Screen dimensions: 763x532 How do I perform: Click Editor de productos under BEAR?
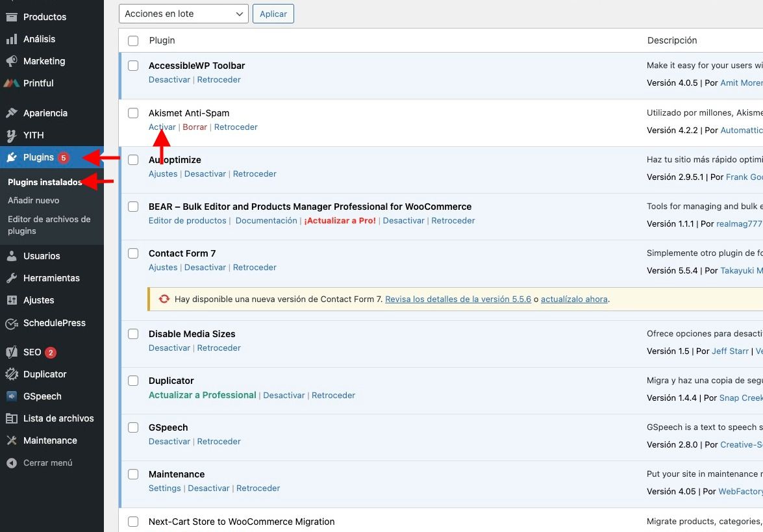click(x=188, y=220)
